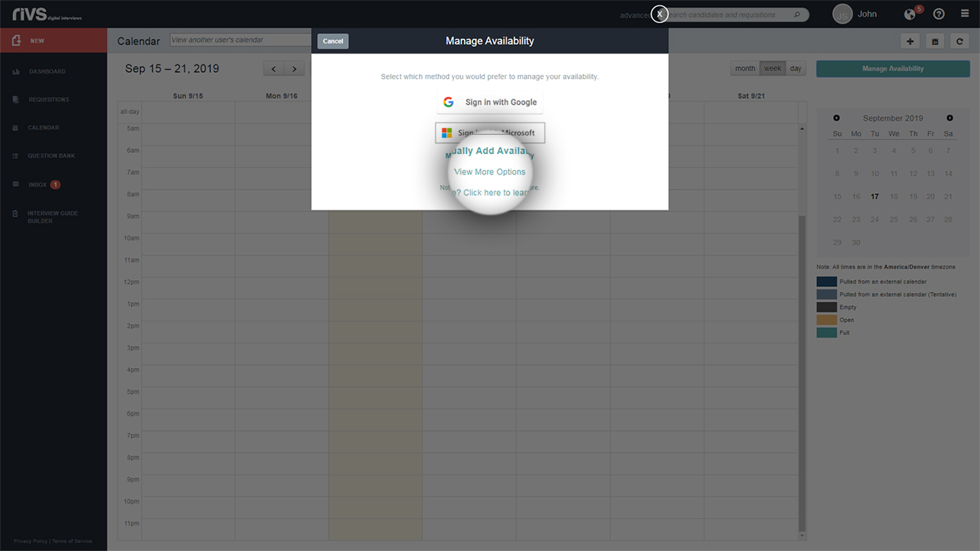
Task: Click the Full legend color swatch
Action: pyautogui.click(x=827, y=332)
